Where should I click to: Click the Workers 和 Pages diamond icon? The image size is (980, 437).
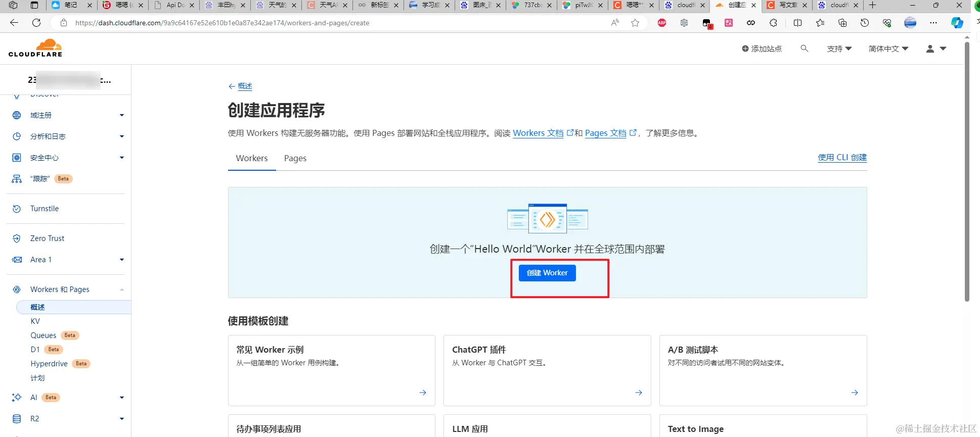[x=17, y=289]
